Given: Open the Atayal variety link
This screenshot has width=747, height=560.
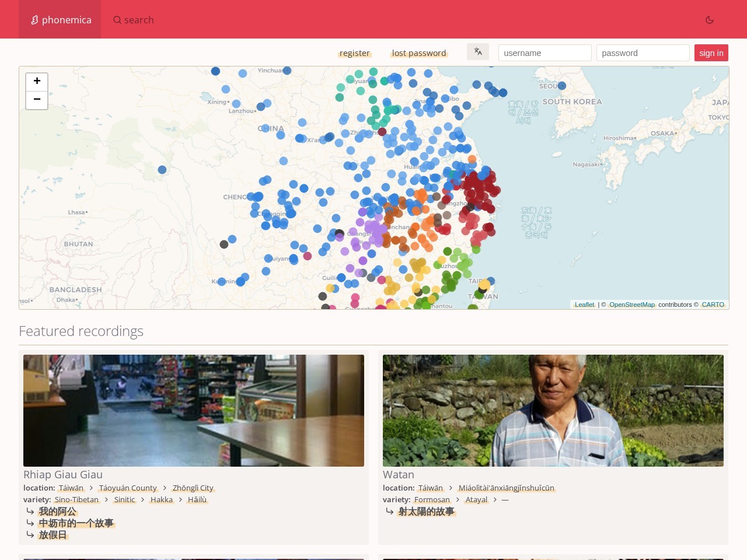Looking at the screenshot, I should [476, 500].
